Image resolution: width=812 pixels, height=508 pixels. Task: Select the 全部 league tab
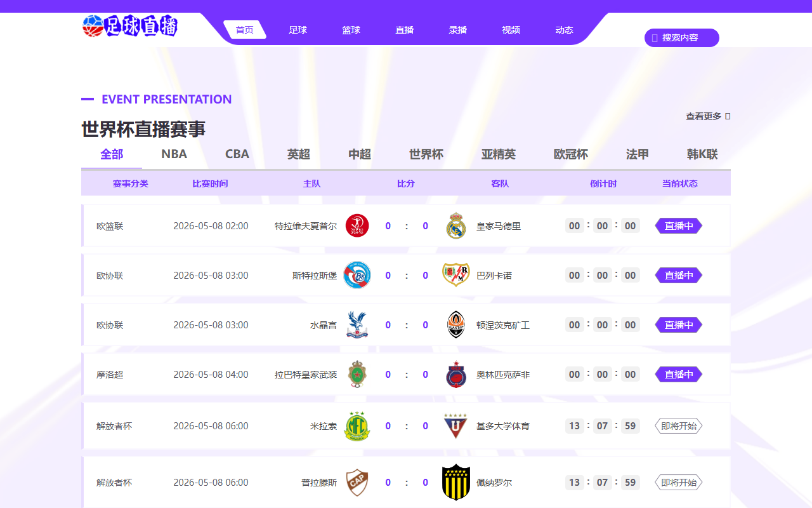112,154
